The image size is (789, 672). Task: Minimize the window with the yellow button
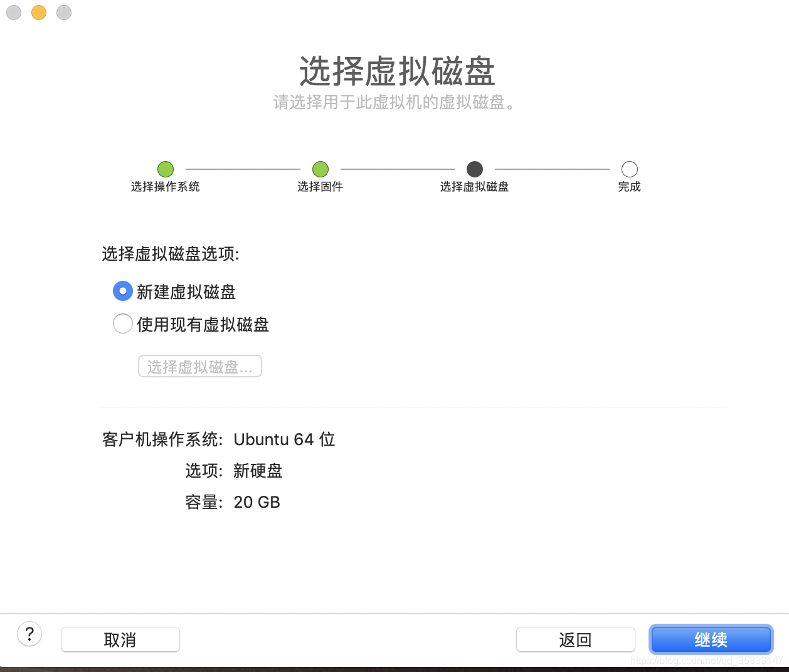[38, 13]
